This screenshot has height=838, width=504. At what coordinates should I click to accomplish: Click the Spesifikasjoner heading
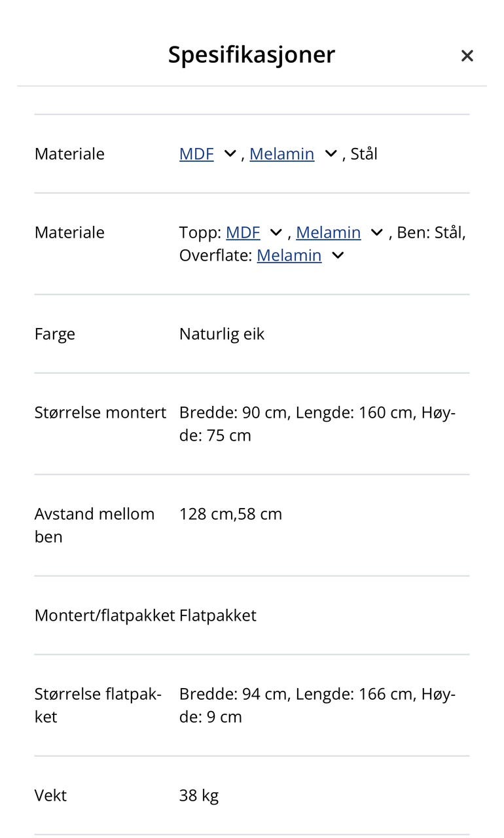[x=251, y=54]
